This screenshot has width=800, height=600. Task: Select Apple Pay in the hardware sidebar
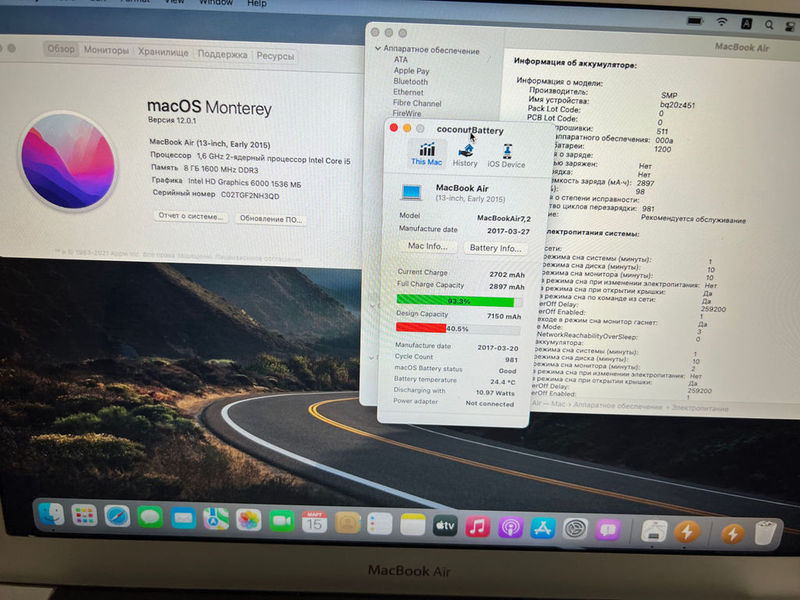411,71
